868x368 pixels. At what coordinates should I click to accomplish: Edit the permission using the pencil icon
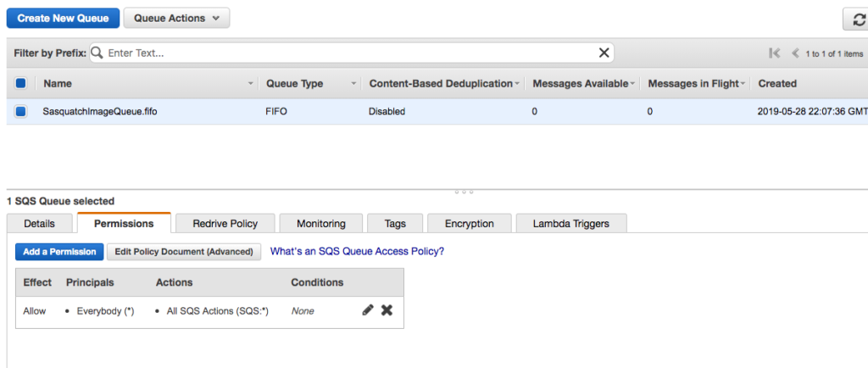[368, 310]
